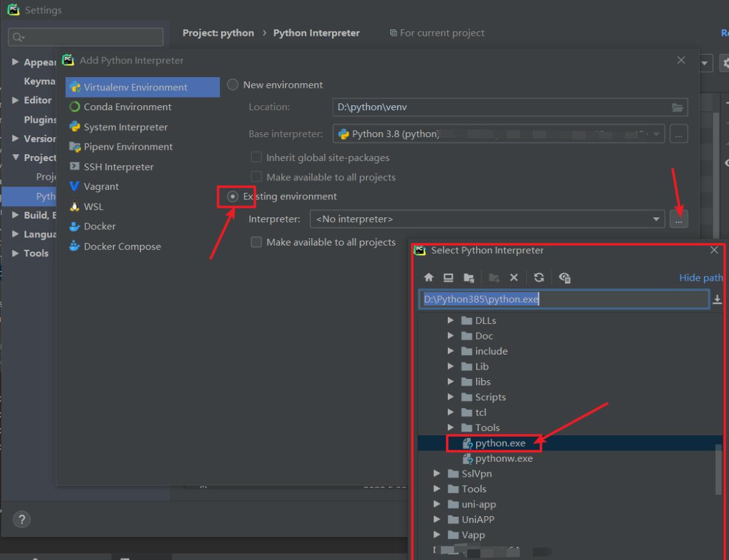Click Show hidden files and directories icon
The width and height of the screenshot is (729, 560).
564,277
